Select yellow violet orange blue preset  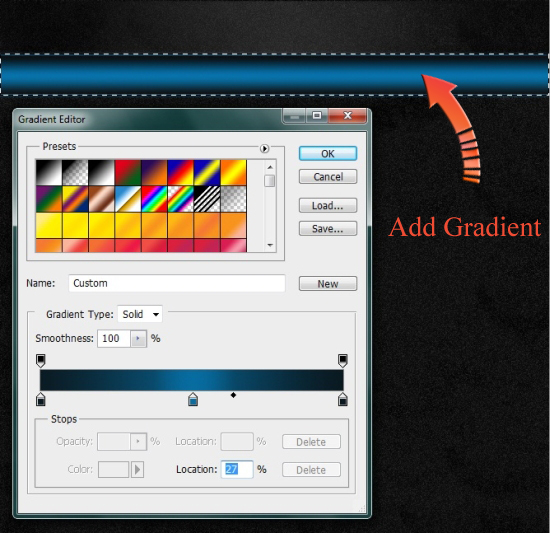[75, 199]
